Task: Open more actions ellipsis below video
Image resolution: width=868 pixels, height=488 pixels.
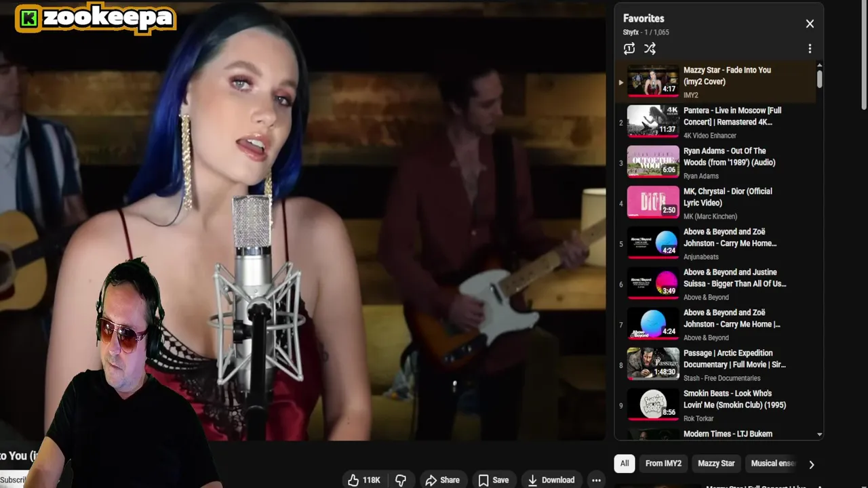Action: pos(596,480)
